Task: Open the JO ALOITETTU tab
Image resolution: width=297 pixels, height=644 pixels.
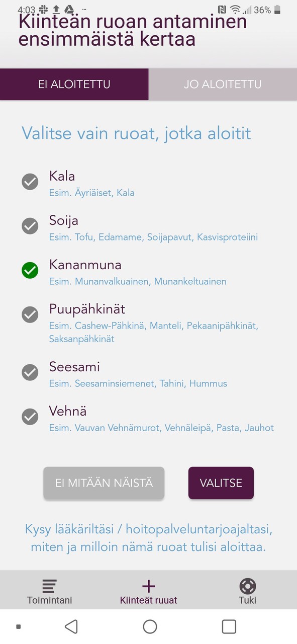Action: click(223, 84)
